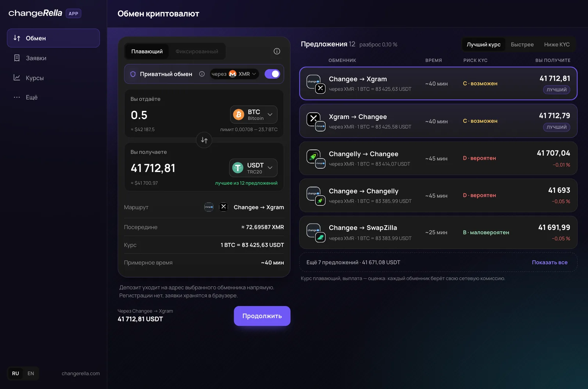Screen dimensions: 588x389
Task: Click the Xgram icon in Маршрут row
Action: pyautogui.click(x=223, y=207)
